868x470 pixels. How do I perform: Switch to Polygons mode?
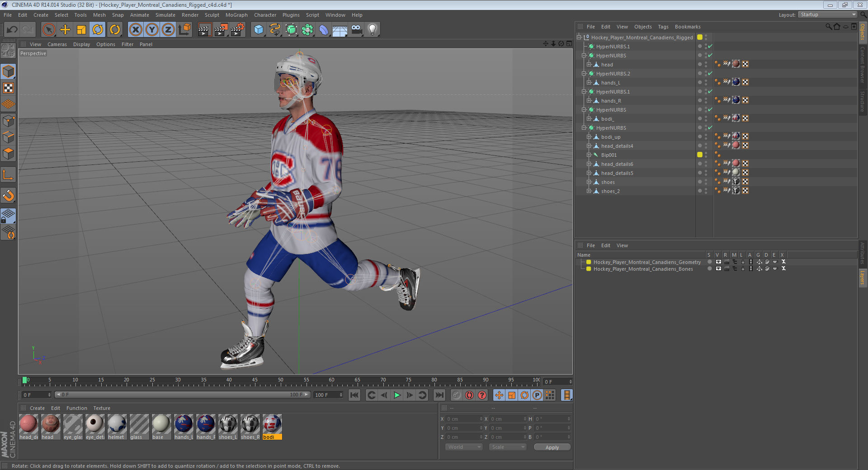(8, 154)
